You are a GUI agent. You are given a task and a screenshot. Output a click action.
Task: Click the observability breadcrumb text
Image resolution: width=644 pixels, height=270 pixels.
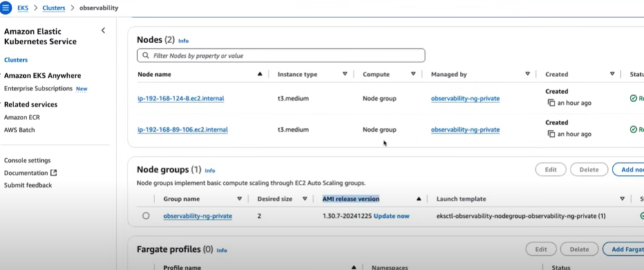(x=99, y=8)
